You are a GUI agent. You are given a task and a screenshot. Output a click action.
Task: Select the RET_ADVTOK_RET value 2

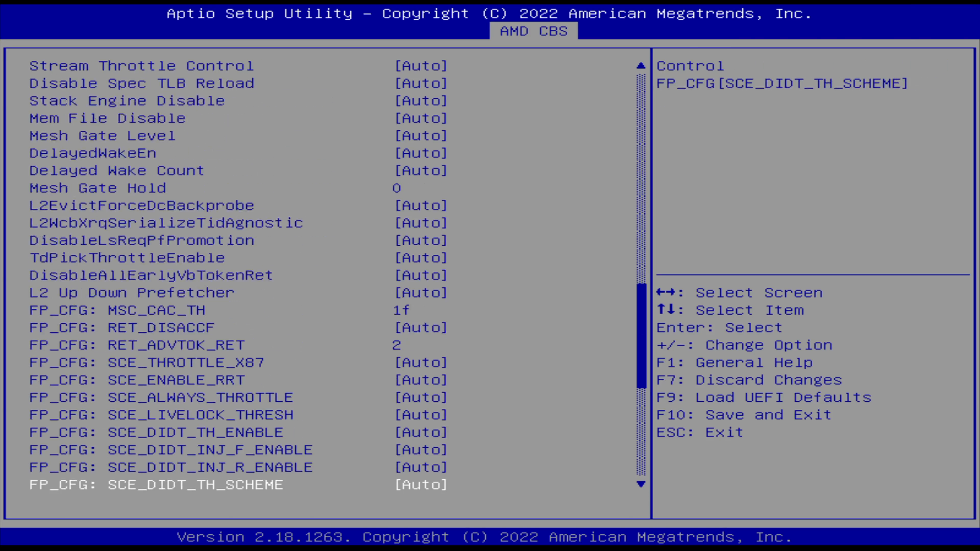397,345
